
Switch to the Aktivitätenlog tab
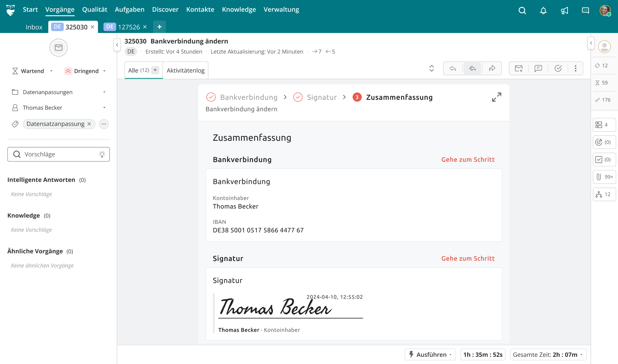(x=185, y=70)
